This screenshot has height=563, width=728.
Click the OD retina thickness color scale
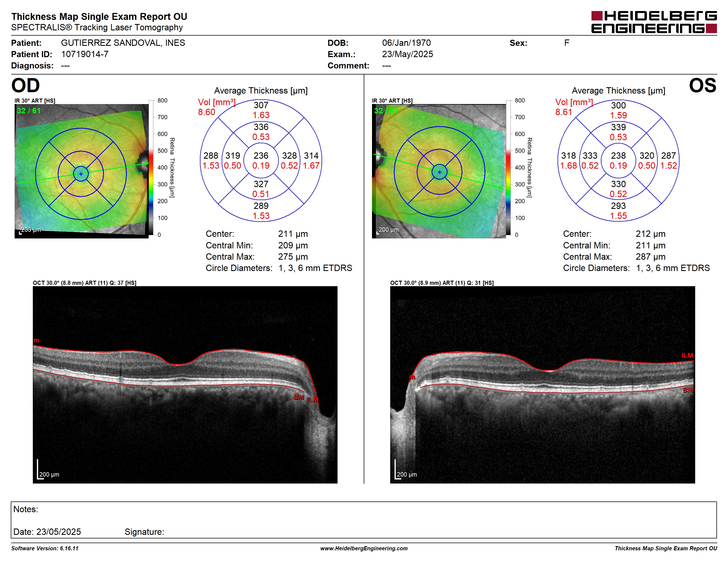click(151, 168)
